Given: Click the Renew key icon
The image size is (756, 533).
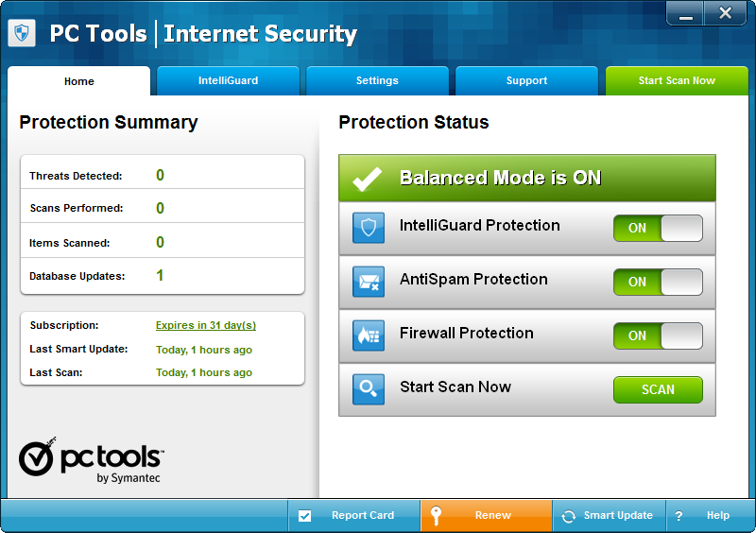Looking at the screenshot, I should (436, 516).
